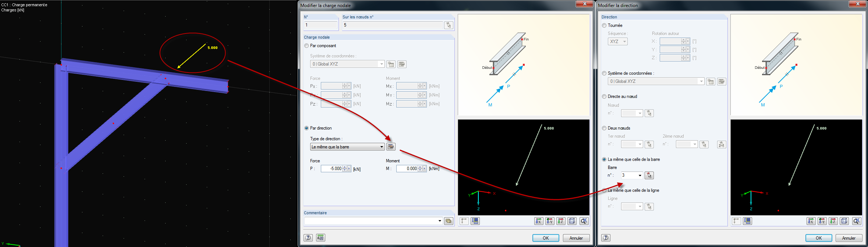Click N° field showing 1

[321, 25]
